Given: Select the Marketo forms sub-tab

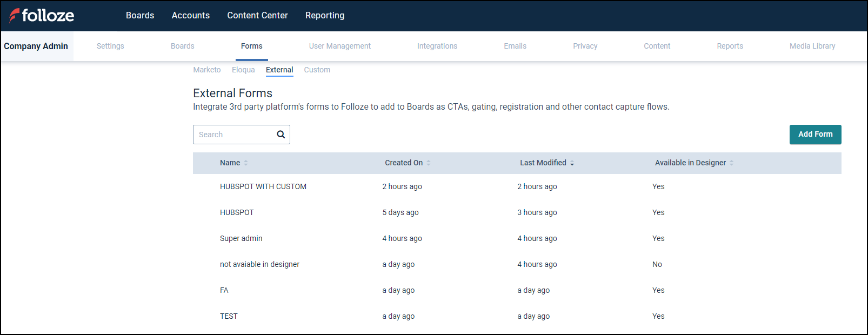Looking at the screenshot, I should 206,70.
